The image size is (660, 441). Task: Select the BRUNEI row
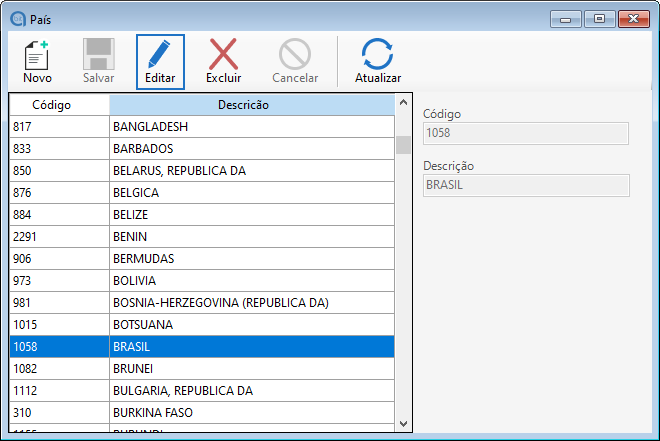click(x=202, y=369)
